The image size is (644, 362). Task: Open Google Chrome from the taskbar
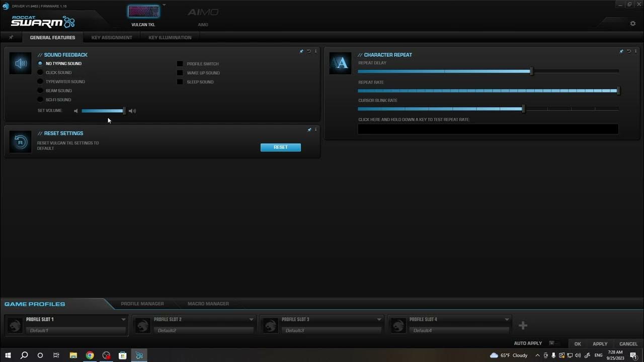click(90, 355)
